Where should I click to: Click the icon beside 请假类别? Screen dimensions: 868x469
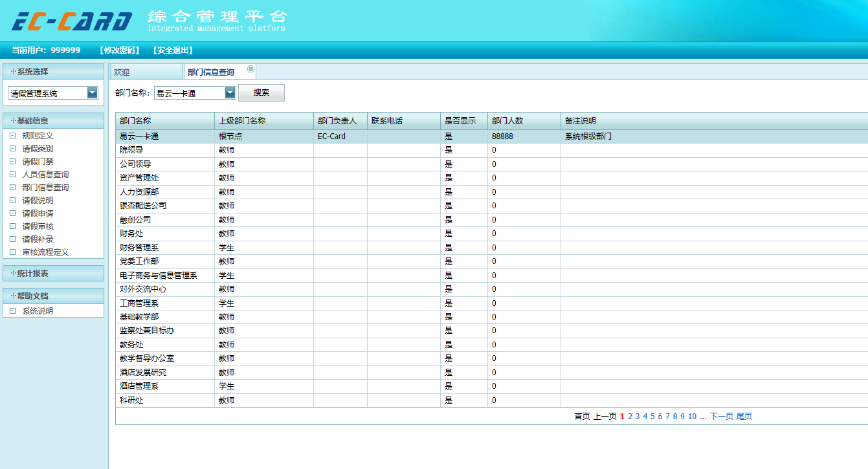click(12, 149)
